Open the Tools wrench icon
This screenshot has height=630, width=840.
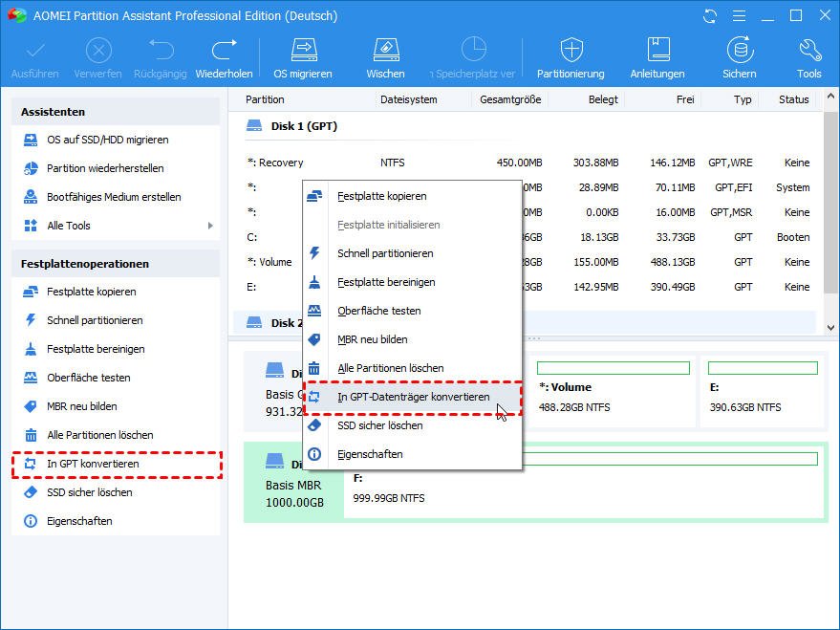(809, 50)
